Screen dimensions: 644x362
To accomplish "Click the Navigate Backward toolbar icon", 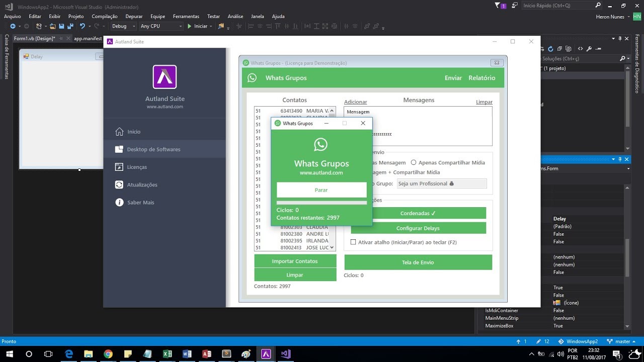I will tap(13, 26).
